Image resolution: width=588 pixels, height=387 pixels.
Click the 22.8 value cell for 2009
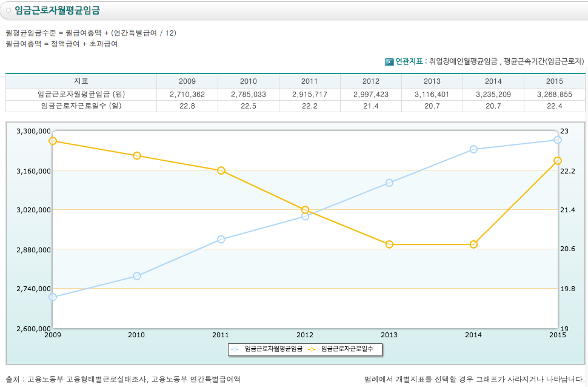pos(187,106)
